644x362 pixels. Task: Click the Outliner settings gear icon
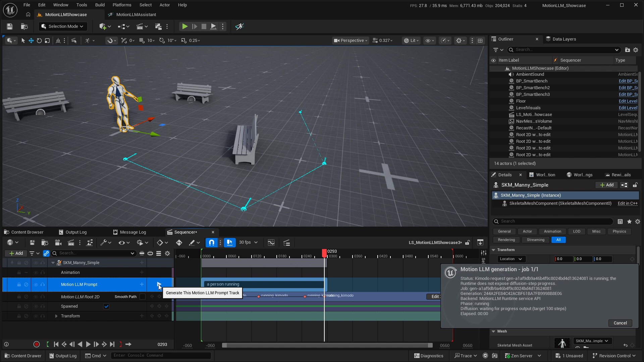[x=636, y=50]
